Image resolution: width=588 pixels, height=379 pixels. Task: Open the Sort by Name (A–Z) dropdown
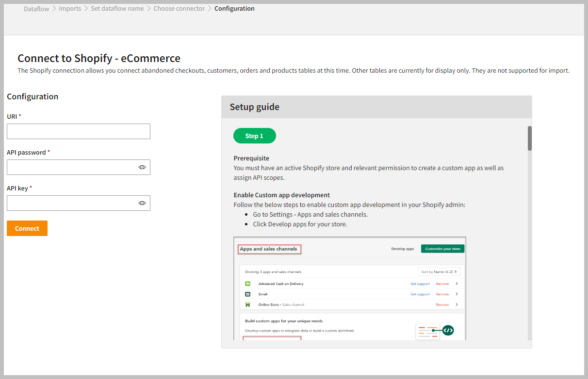tap(439, 272)
